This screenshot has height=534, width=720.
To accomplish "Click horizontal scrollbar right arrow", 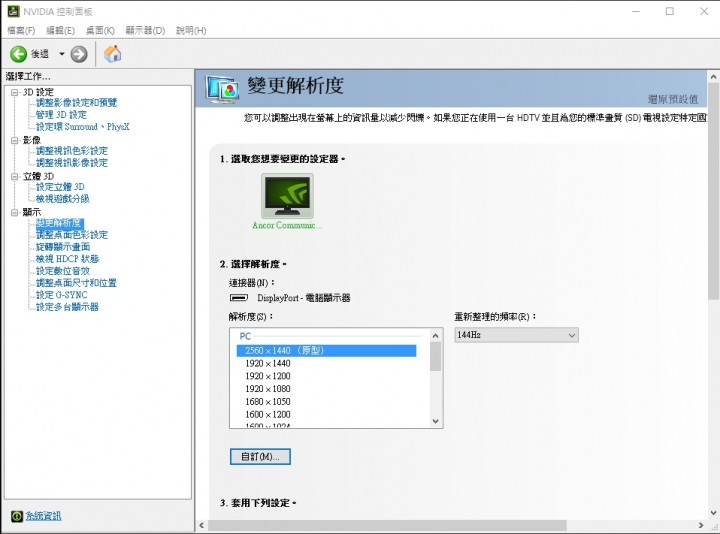I will click(x=701, y=525).
